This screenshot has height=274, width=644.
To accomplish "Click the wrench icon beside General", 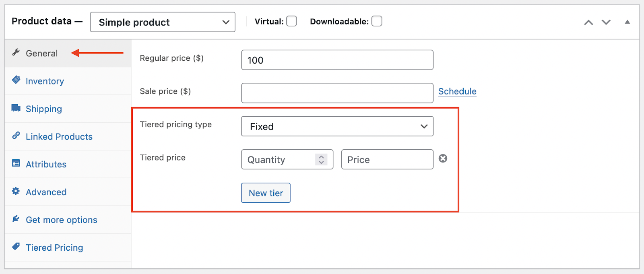I will (x=16, y=52).
